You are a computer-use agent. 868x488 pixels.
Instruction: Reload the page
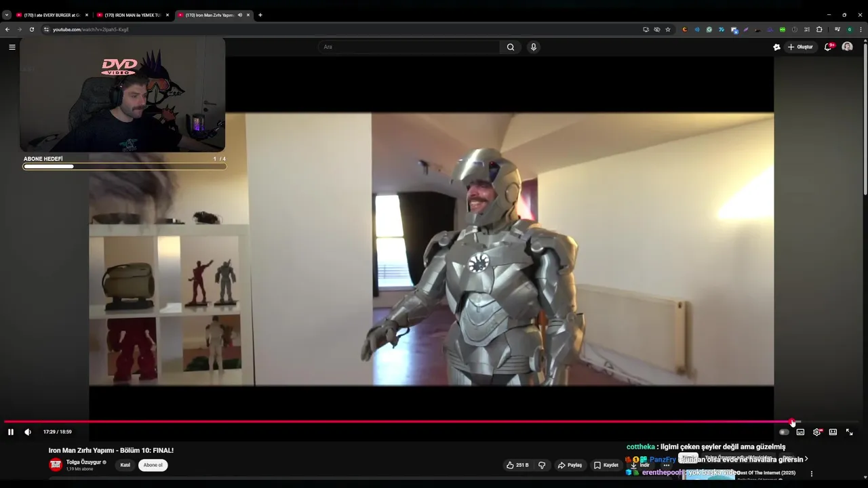[31, 30]
